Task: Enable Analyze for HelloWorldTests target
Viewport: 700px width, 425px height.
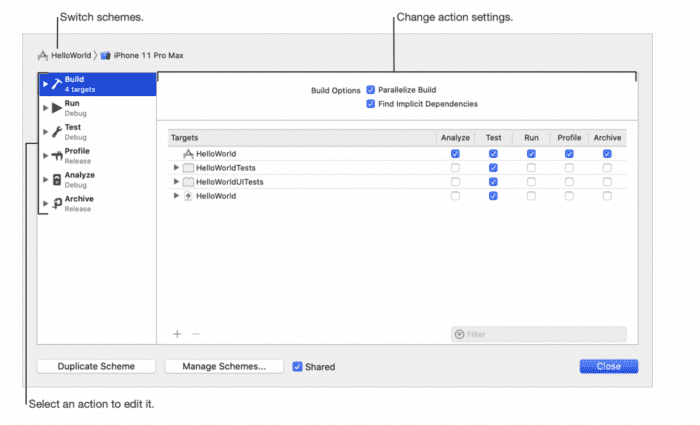Action: point(455,168)
